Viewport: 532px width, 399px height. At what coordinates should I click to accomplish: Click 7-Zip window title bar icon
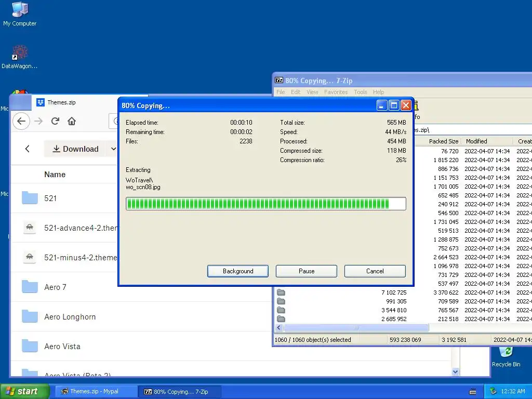[x=279, y=81]
